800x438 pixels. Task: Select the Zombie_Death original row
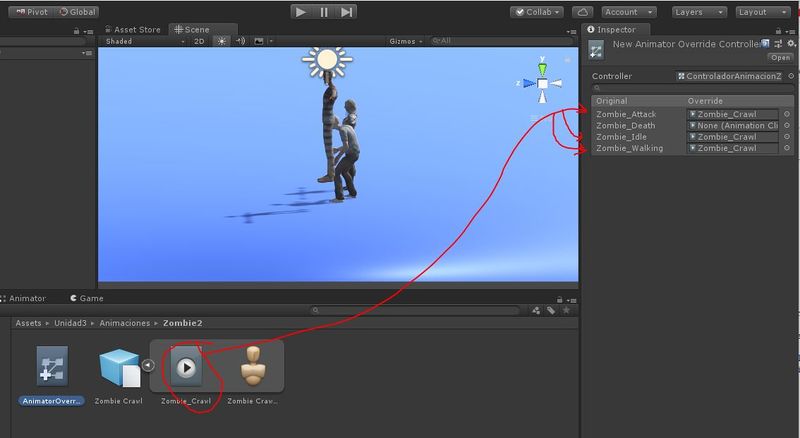coord(626,126)
